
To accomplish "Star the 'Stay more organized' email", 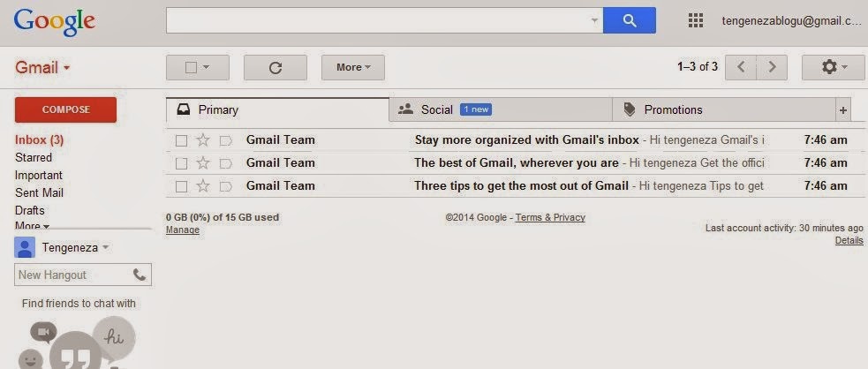I will click(203, 140).
